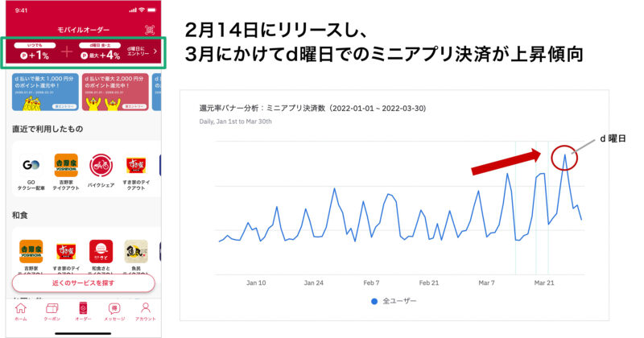The width and height of the screenshot is (644, 338).
Task: Click subtitle Daily, Jan 1st to Mar 30th
Action: 235,122
